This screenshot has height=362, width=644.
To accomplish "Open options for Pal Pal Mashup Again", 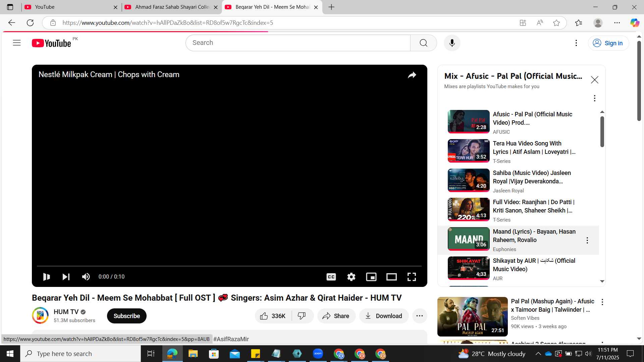I will [x=602, y=302].
